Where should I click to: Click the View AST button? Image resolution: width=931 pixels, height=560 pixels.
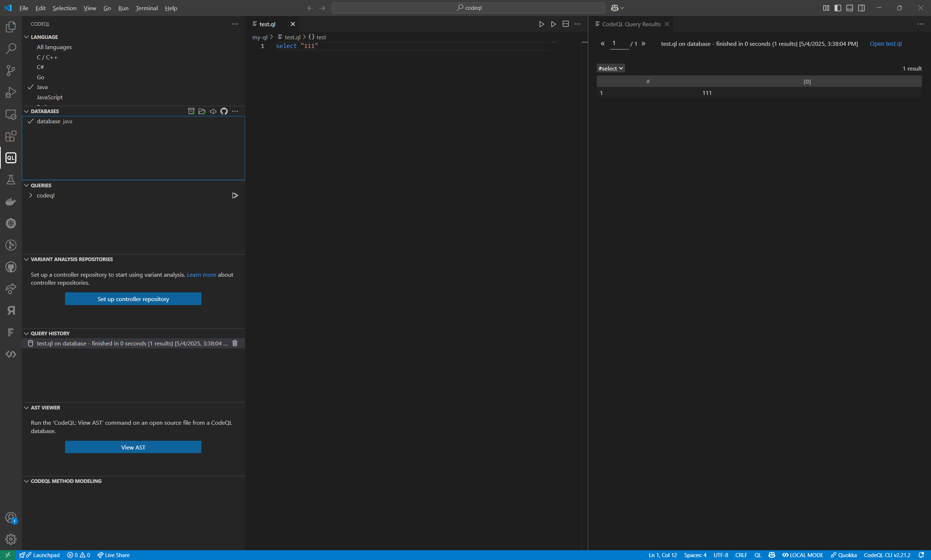coord(133,447)
